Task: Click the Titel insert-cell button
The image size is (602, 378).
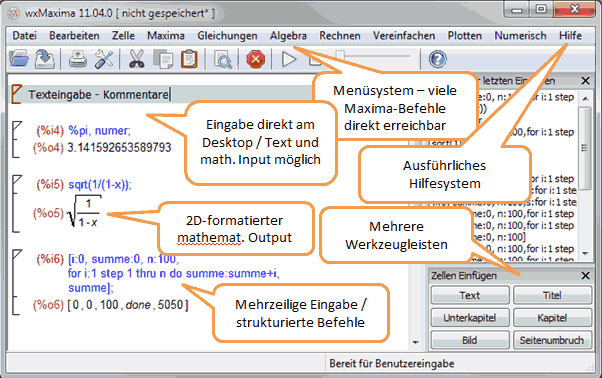Action: pos(552,295)
